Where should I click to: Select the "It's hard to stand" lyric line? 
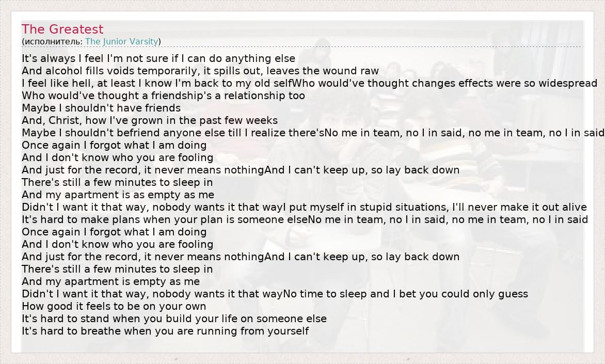174,319
